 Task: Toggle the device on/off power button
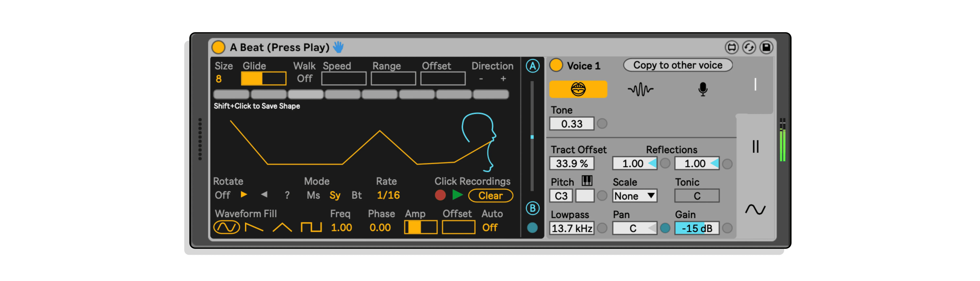click(218, 47)
